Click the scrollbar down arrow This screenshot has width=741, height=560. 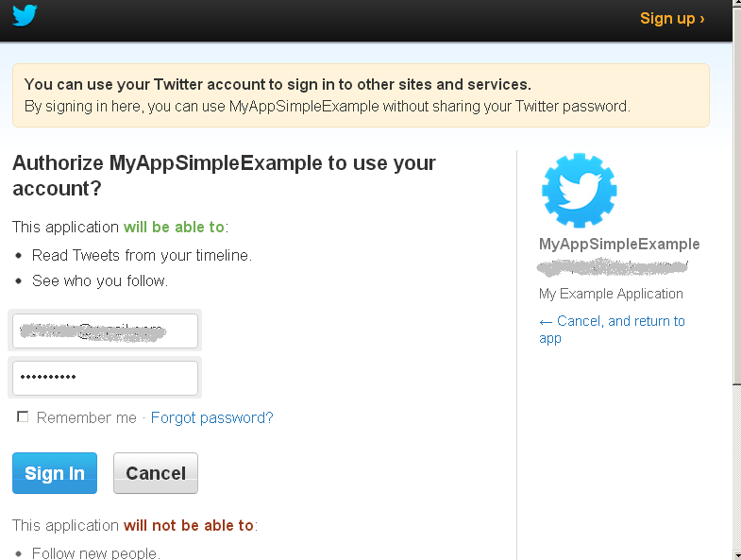click(x=736, y=553)
